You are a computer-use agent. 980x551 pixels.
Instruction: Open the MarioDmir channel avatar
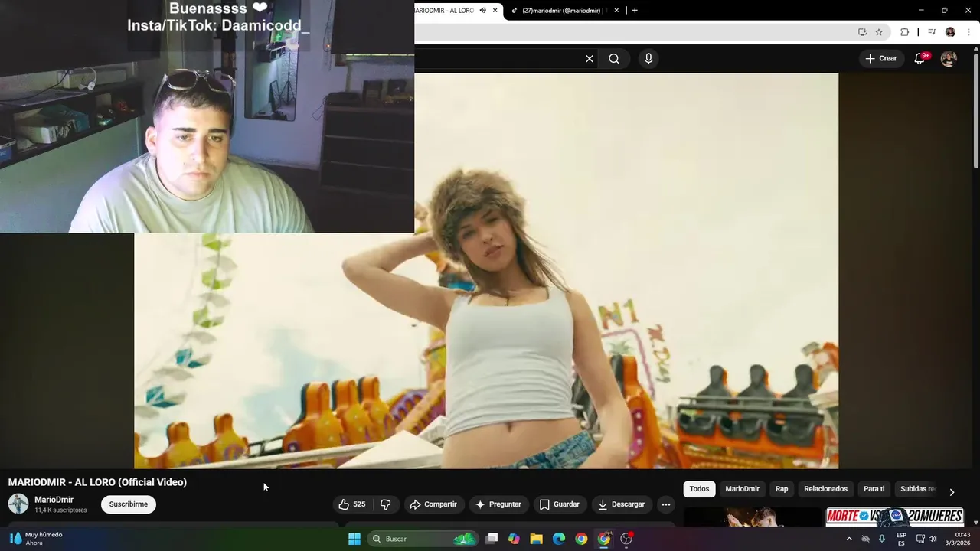[18, 504]
